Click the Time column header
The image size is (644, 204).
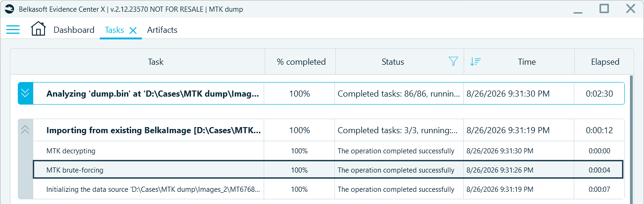[527, 61]
